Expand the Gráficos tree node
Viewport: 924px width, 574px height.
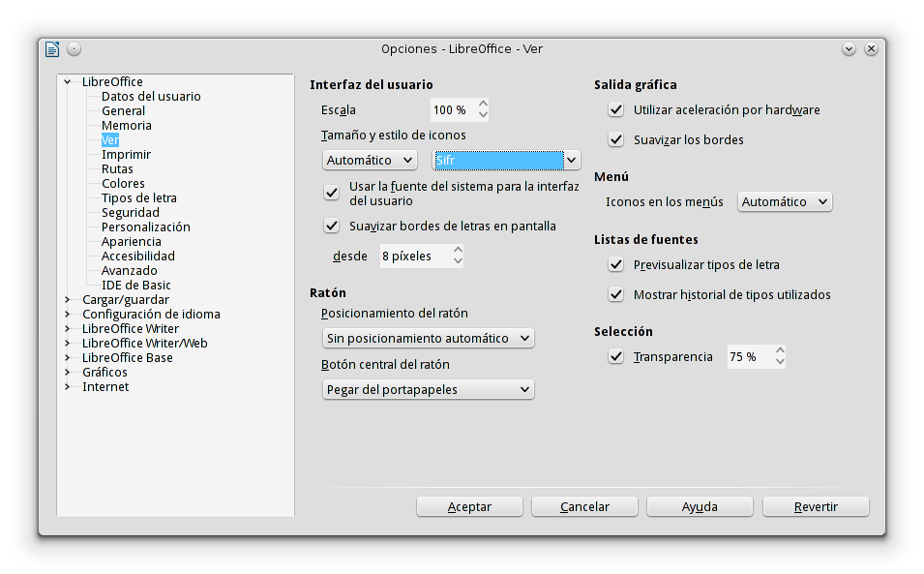pos(68,372)
